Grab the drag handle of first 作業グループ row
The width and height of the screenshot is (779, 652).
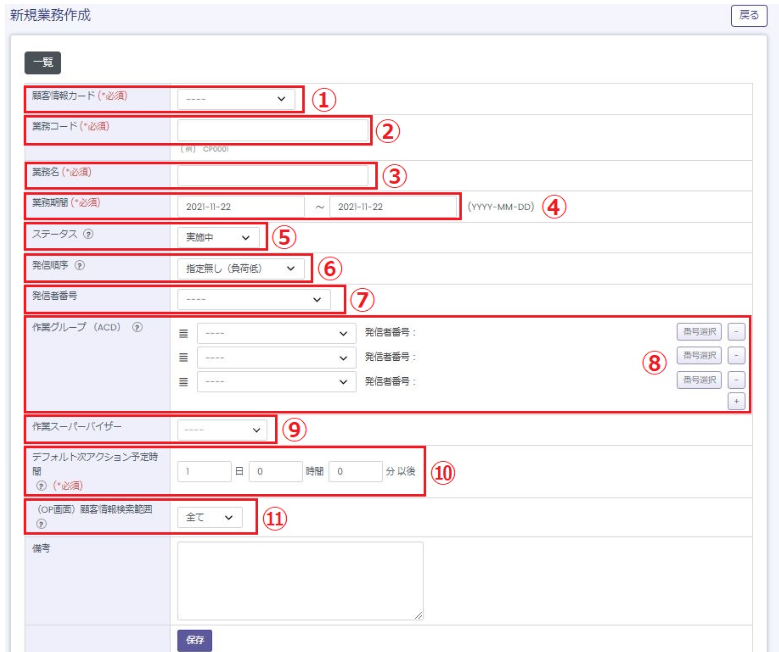click(x=184, y=333)
